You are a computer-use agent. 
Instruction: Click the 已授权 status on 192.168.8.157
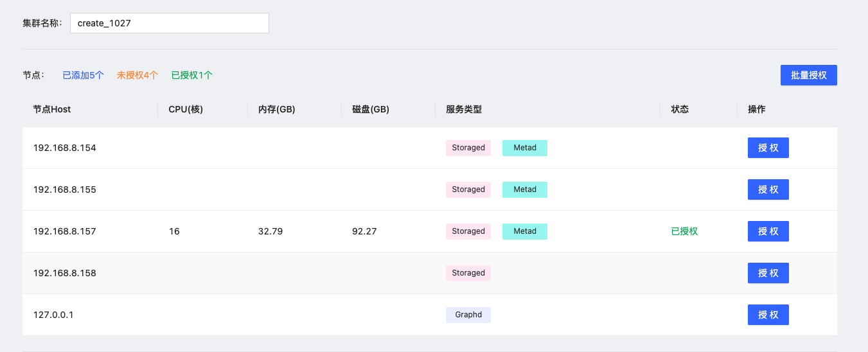point(684,231)
